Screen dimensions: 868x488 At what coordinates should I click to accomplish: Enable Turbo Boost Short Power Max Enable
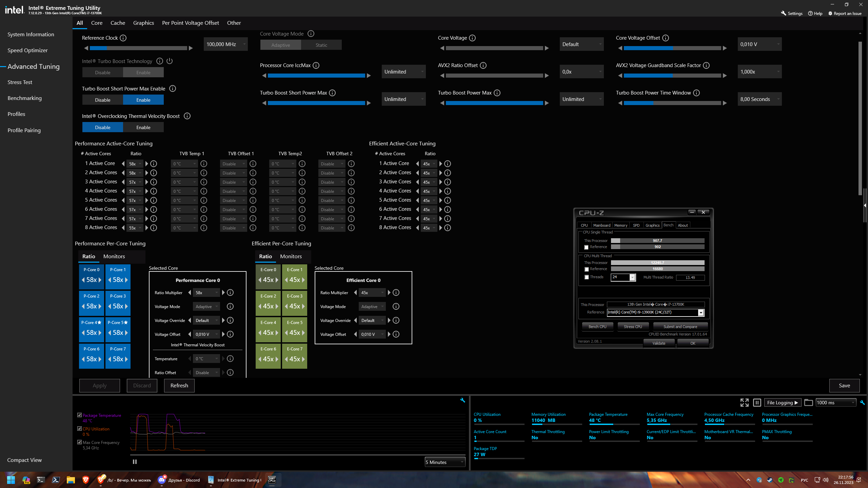coord(143,100)
